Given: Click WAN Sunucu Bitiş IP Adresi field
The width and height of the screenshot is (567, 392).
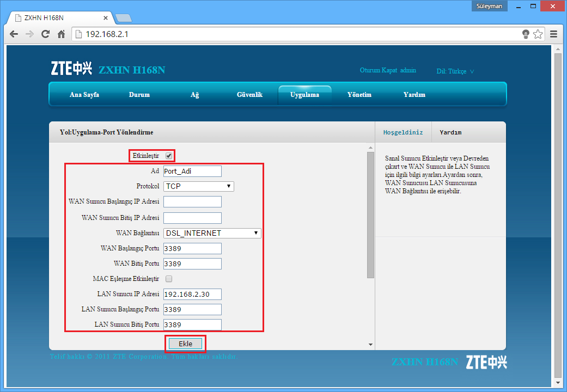Looking at the screenshot, I should (192, 218).
